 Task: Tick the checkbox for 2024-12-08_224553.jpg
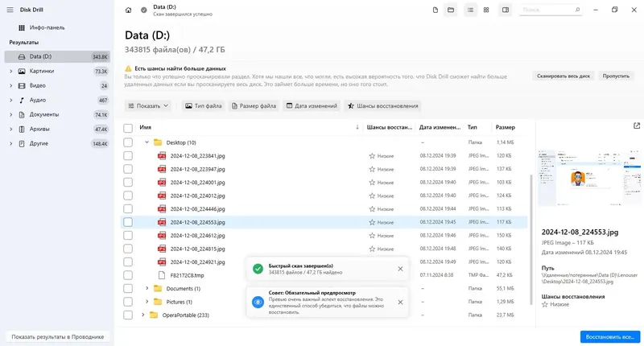pos(128,222)
